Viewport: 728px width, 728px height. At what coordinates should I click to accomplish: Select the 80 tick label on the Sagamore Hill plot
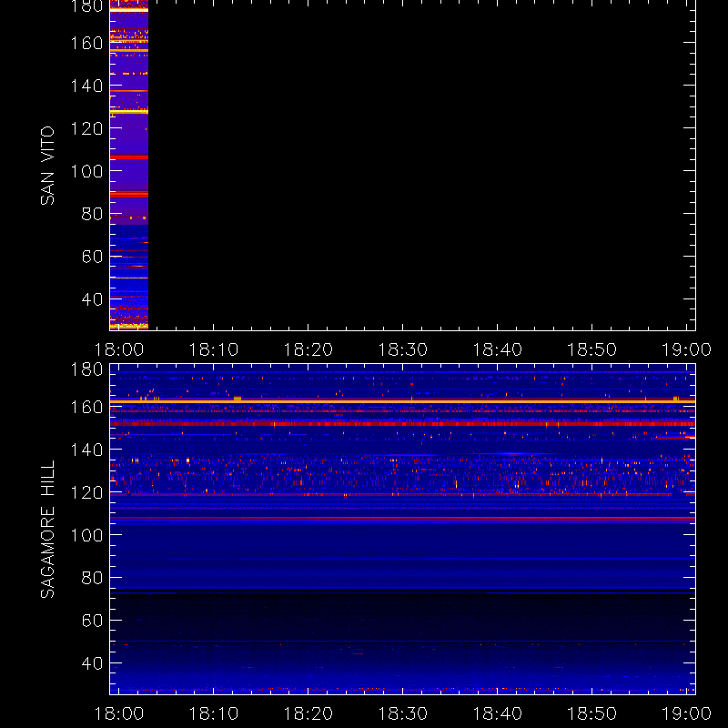pos(92,578)
